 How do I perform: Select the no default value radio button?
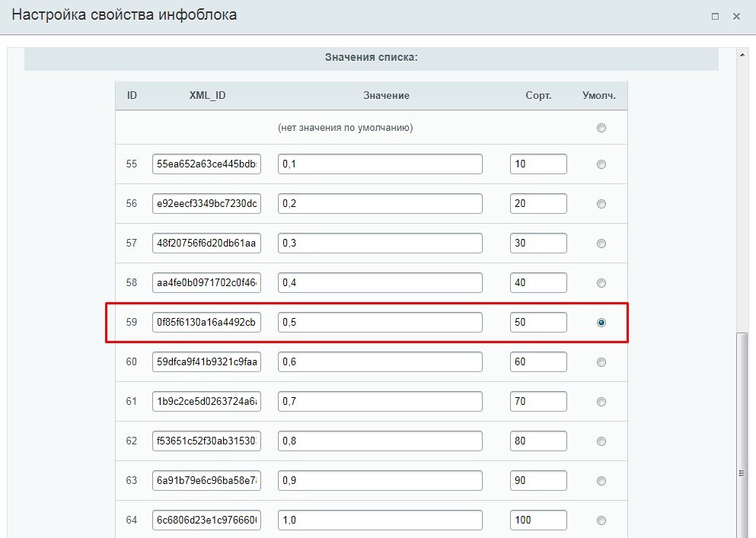tap(601, 128)
